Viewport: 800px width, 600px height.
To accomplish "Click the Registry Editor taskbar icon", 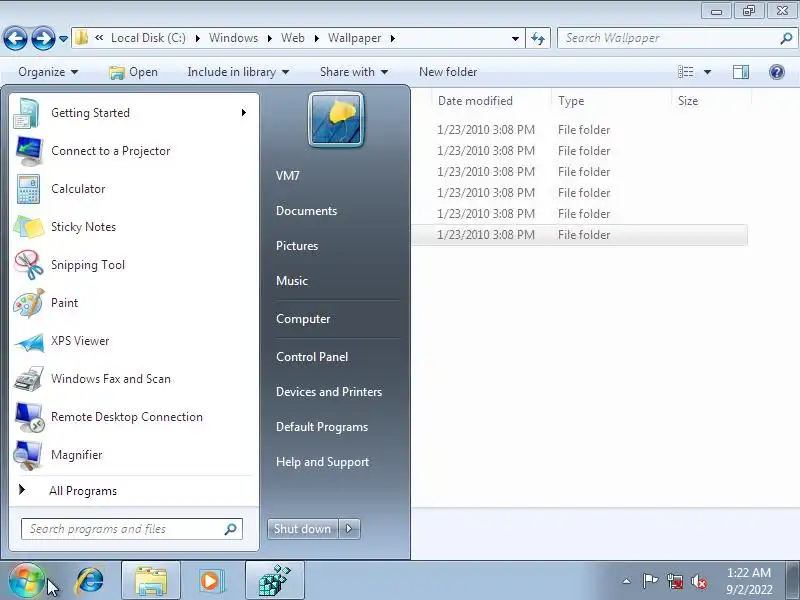I will point(274,581).
